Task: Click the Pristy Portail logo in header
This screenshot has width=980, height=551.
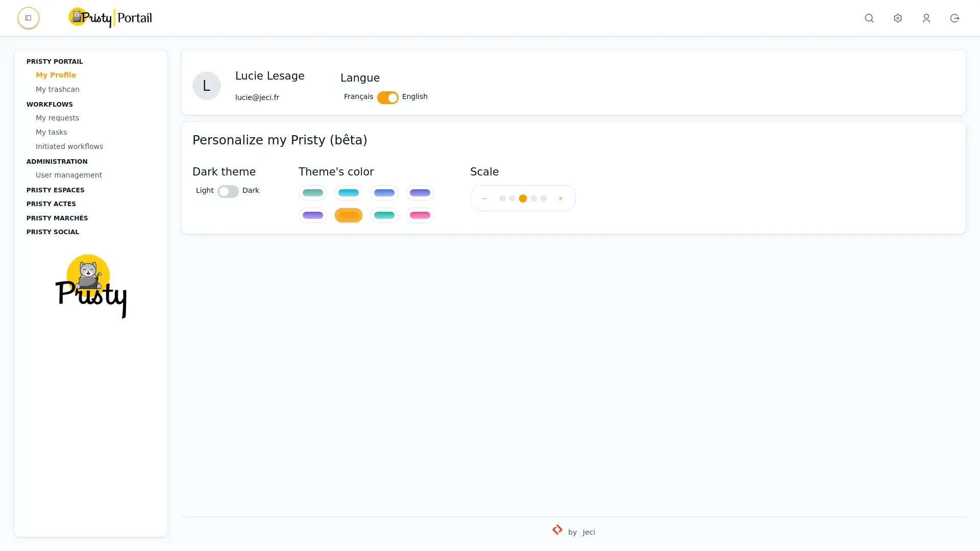Action: coord(110,18)
